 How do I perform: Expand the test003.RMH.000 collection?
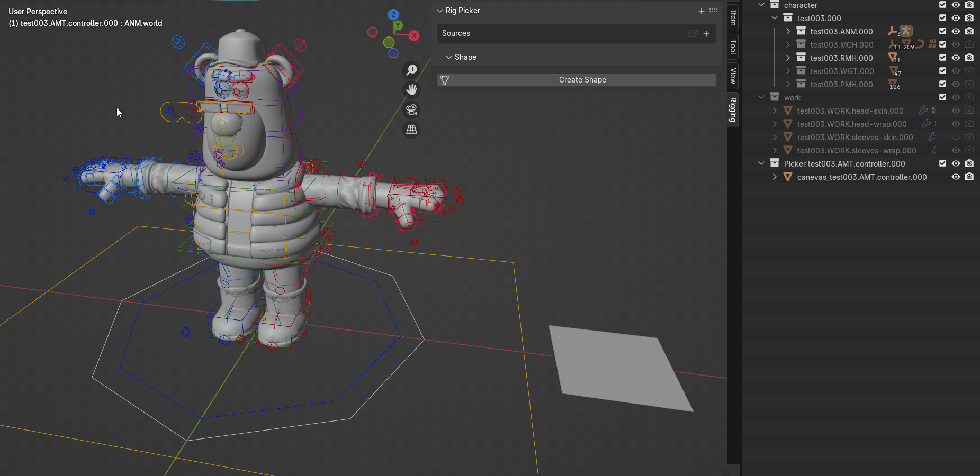coord(788,58)
